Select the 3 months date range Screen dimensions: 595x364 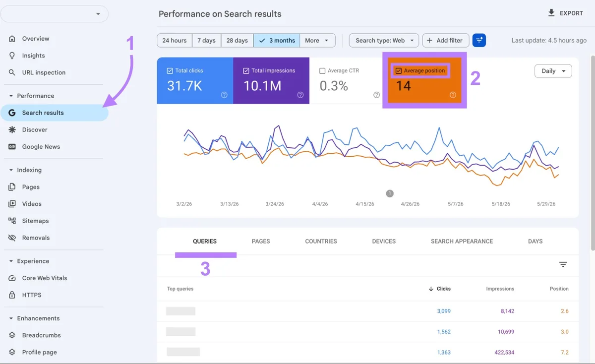[x=277, y=41]
